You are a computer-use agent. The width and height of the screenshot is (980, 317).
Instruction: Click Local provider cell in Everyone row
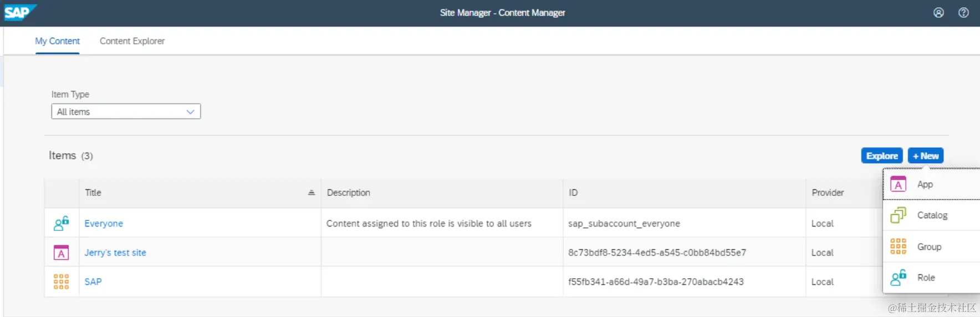(x=823, y=223)
